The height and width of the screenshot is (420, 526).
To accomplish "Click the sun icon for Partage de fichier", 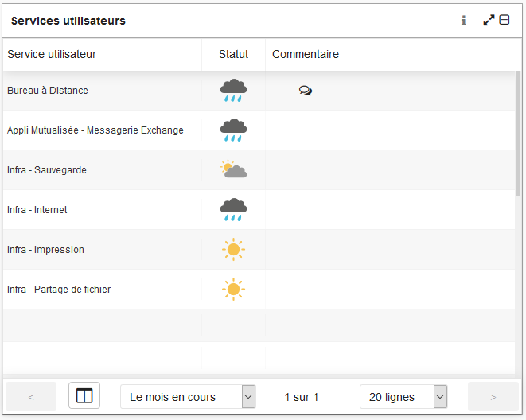I will pyautogui.click(x=233, y=289).
